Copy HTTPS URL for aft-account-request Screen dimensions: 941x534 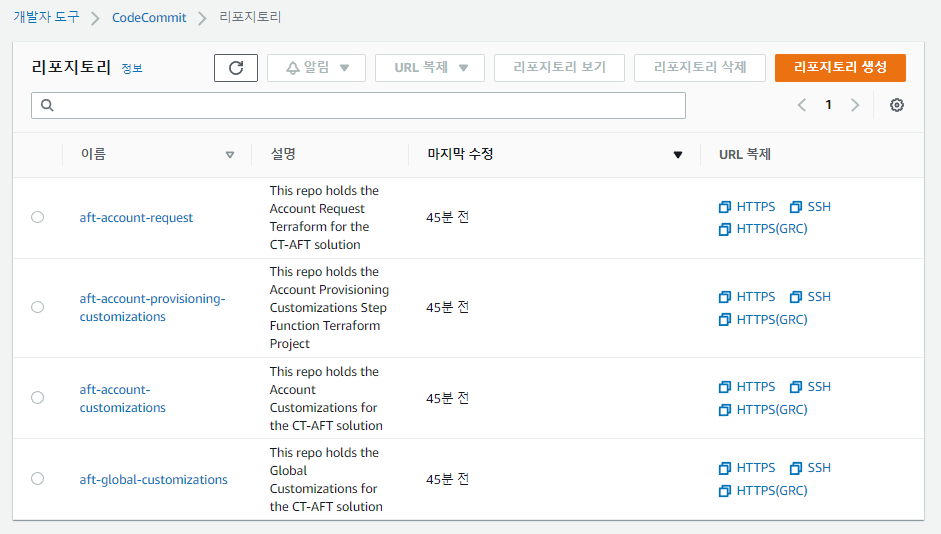(747, 206)
